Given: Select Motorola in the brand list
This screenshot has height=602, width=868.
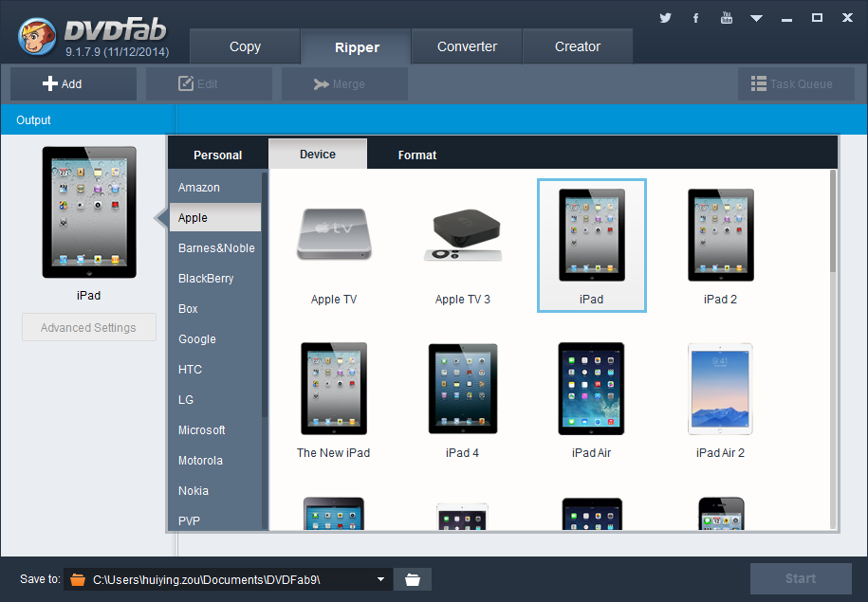Looking at the screenshot, I should coord(214,461).
